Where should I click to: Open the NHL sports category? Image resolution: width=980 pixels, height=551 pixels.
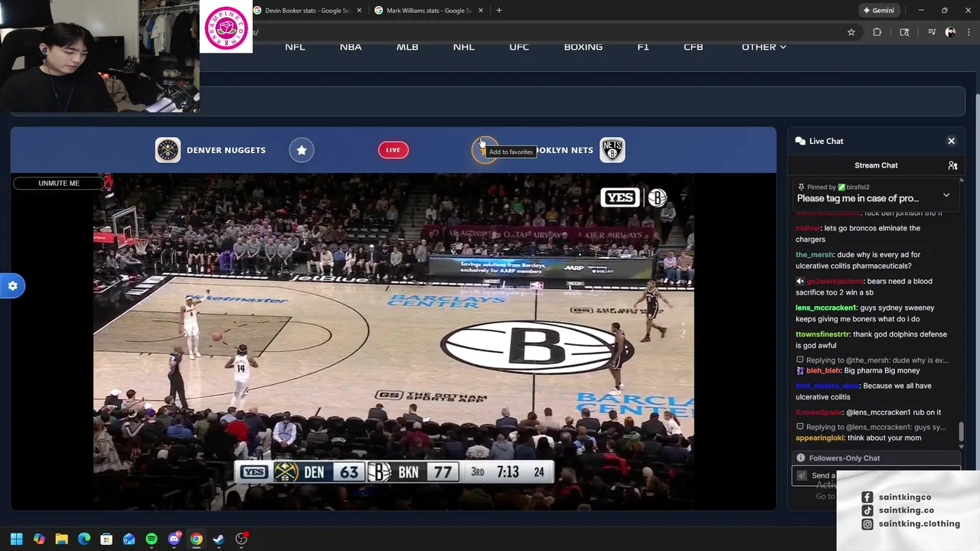[x=463, y=47]
